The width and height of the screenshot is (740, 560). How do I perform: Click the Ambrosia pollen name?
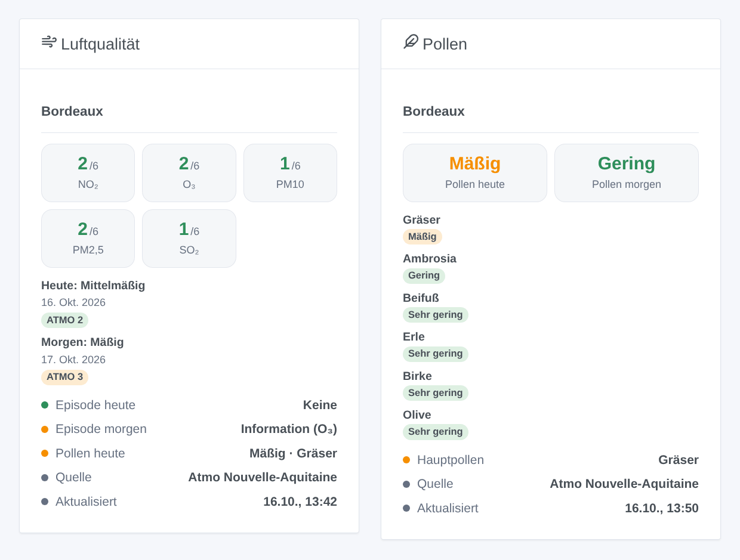coord(430,259)
